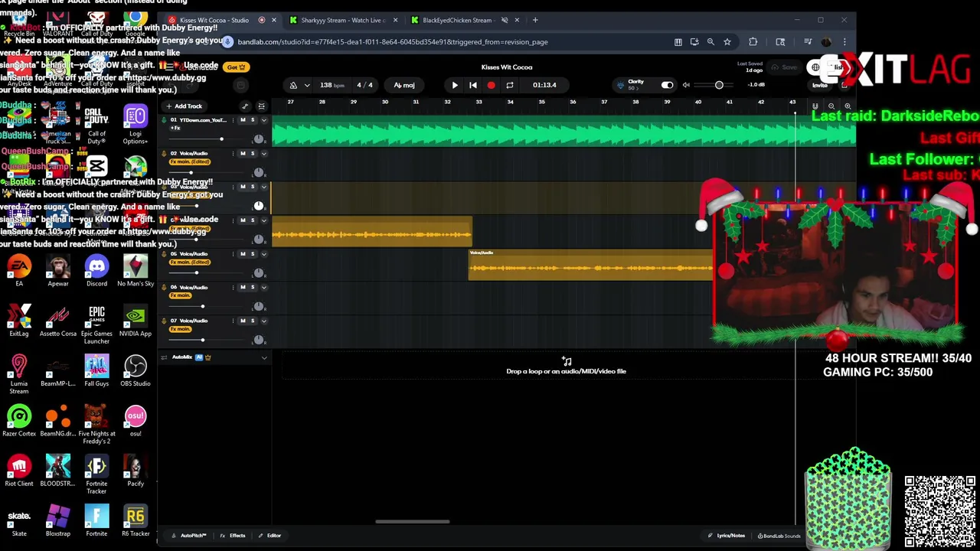Solo track 07 Voice/Audio
This screenshot has height=551, width=980.
click(x=253, y=321)
